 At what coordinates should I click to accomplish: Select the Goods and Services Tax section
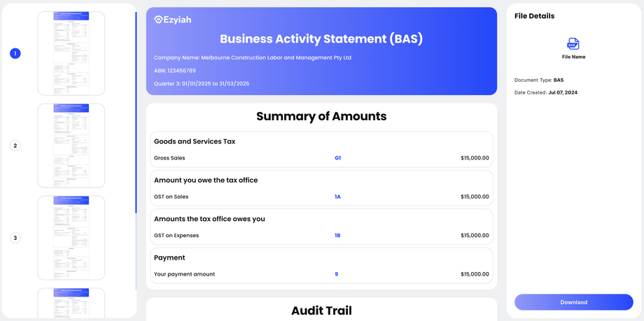pyautogui.click(x=321, y=150)
